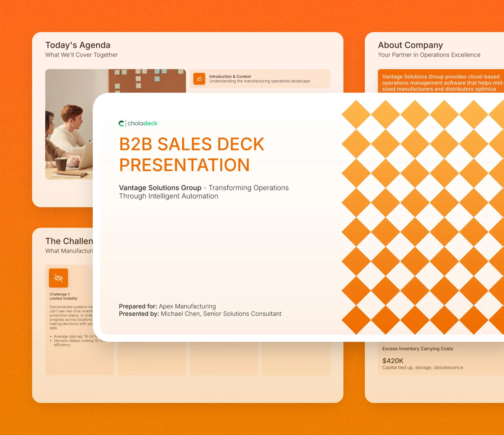Click Capital tied up, storage, obsolescence text
The image size is (504, 435).
point(423,368)
